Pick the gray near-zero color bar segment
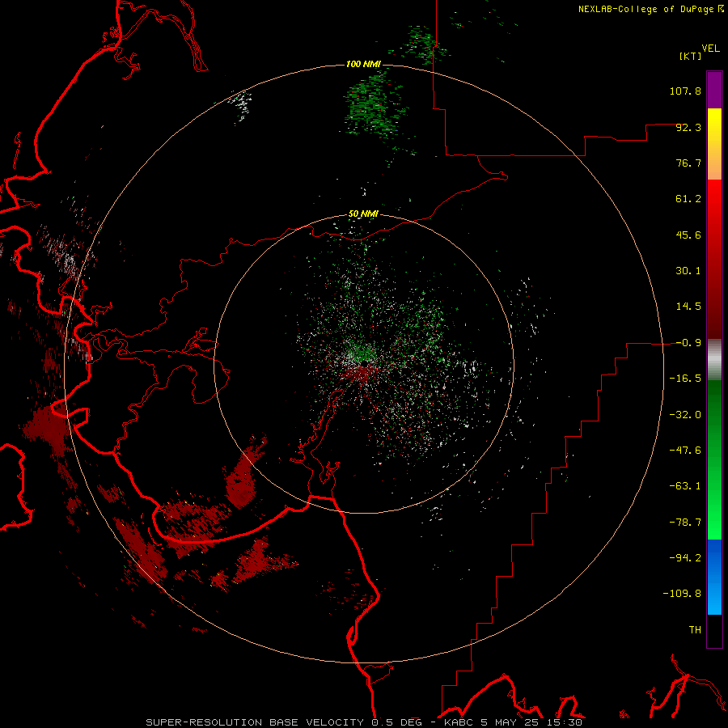Screen dimensions: 728x728 click(714, 360)
